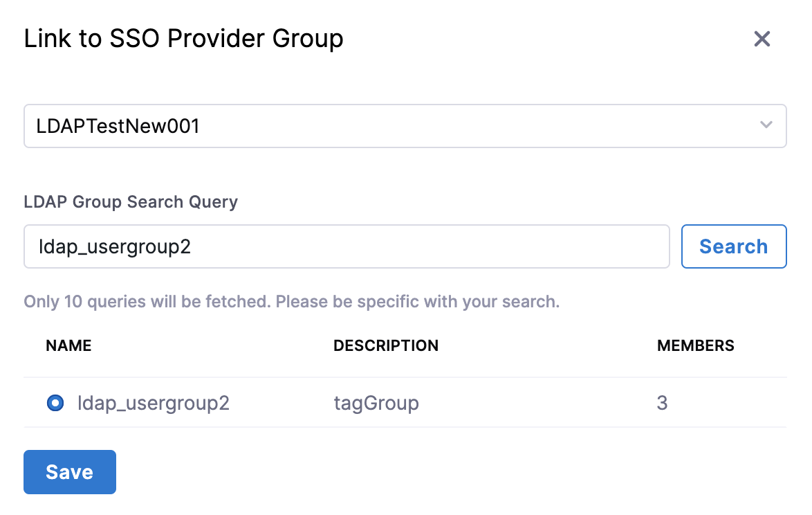Open the LDAPTestNew001 provider combo box
Image resolution: width=812 pixels, height=515 pixels.
pyautogui.click(x=405, y=126)
